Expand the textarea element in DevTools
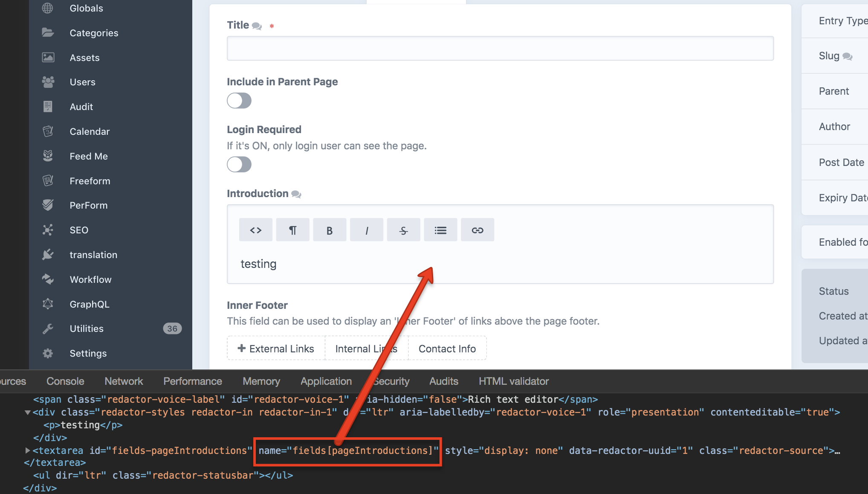868x494 pixels. pyautogui.click(x=27, y=450)
